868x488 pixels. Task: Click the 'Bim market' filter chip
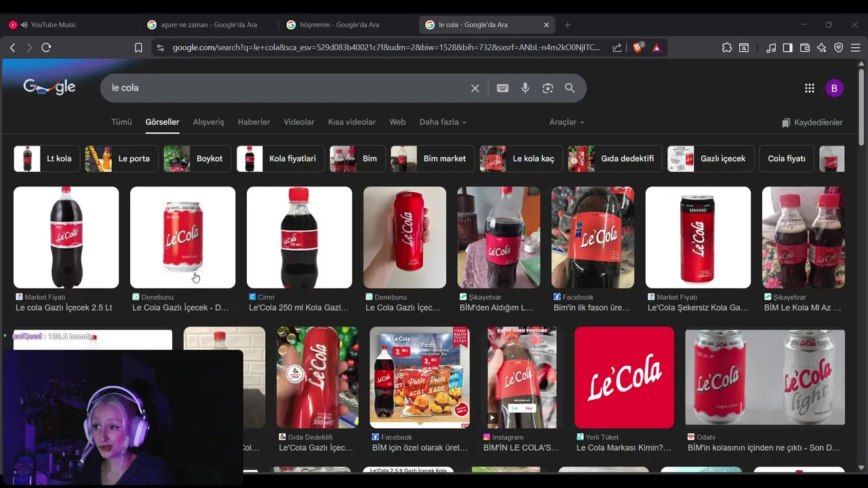click(x=433, y=159)
